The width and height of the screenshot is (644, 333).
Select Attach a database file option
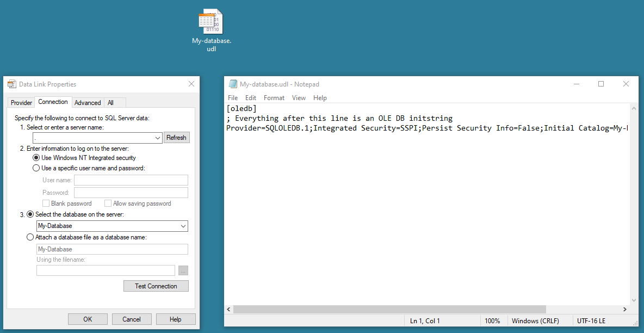pyautogui.click(x=30, y=237)
